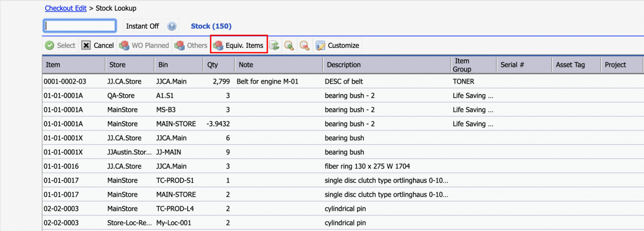Click the magnifier minus icon
This screenshot has width=644, height=231.
tap(304, 45)
